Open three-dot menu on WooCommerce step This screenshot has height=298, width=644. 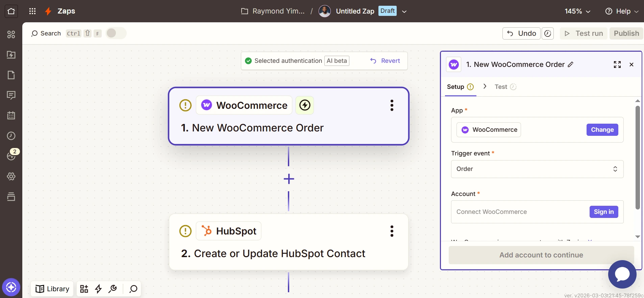[x=392, y=105]
